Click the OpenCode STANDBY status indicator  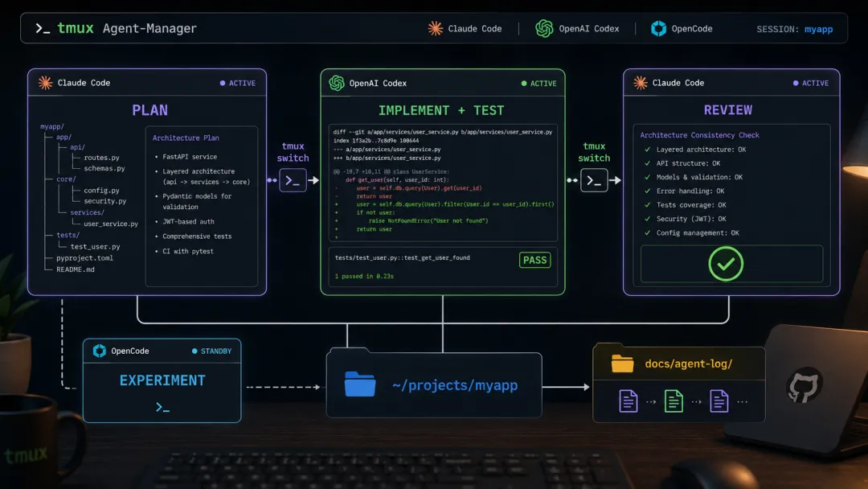click(x=212, y=351)
